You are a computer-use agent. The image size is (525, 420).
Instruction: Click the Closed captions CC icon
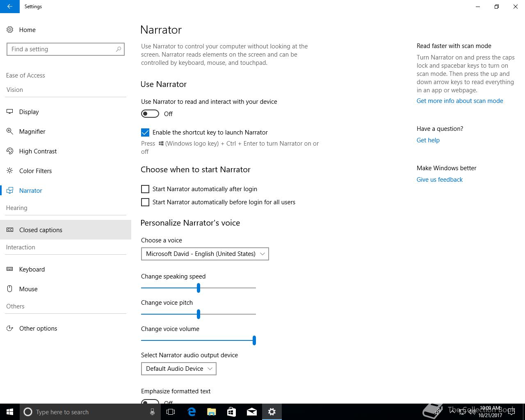pos(10,230)
